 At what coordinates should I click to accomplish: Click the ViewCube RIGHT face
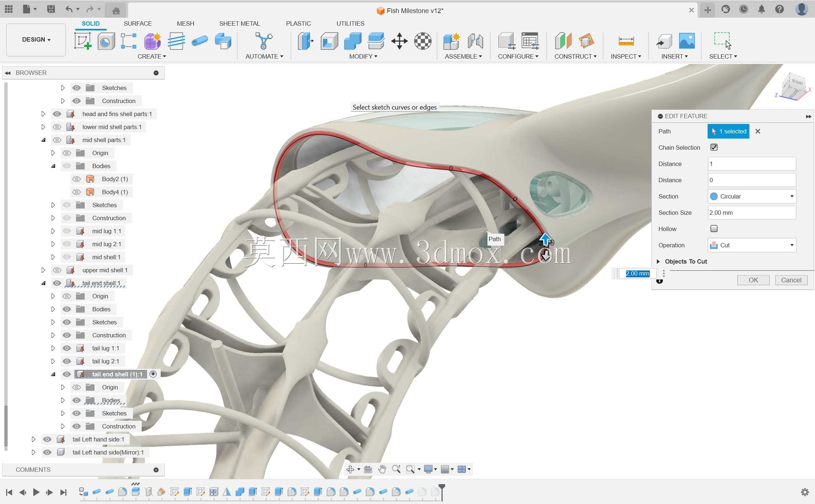(x=797, y=83)
